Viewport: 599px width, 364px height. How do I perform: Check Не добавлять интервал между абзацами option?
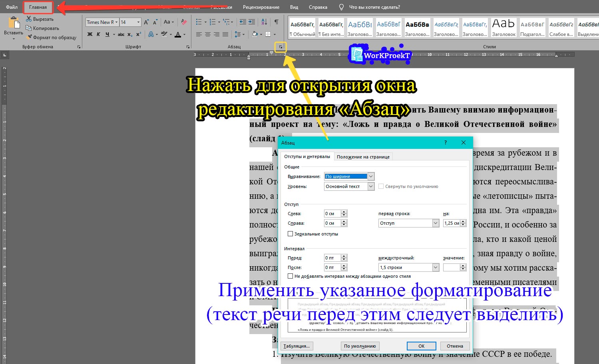pyautogui.click(x=291, y=276)
